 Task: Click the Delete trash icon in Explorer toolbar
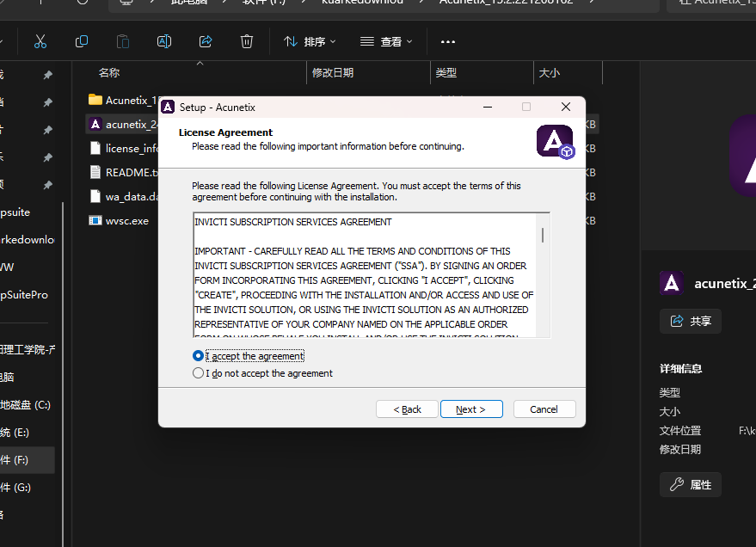click(x=246, y=41)
